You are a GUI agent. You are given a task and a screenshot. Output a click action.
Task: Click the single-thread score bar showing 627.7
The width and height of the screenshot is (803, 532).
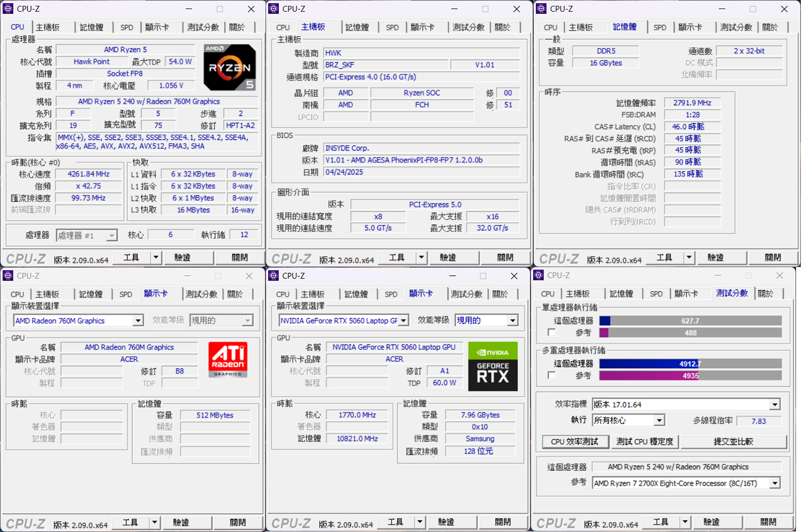[691, 321]
